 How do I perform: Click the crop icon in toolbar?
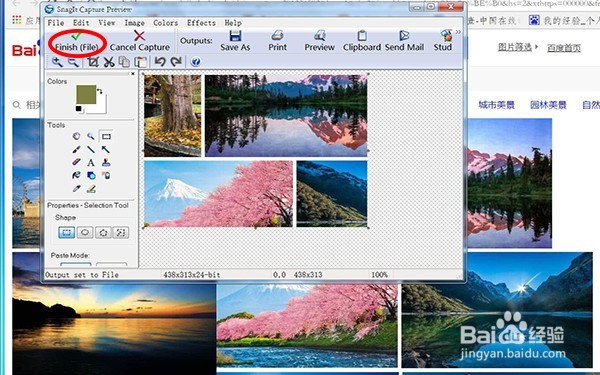pyautogui.click(x=93, y=62)
